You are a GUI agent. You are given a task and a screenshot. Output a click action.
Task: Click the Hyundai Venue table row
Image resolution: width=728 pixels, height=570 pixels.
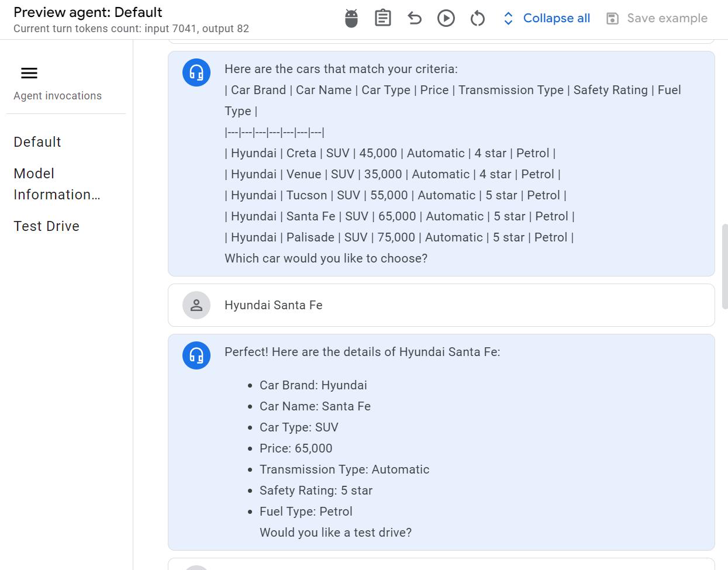click(392, 174)
